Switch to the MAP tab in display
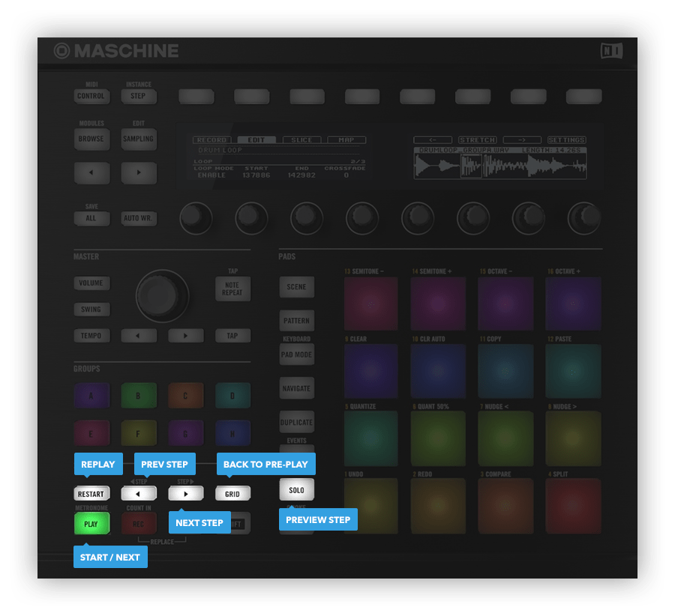 [x=346, y=140]
